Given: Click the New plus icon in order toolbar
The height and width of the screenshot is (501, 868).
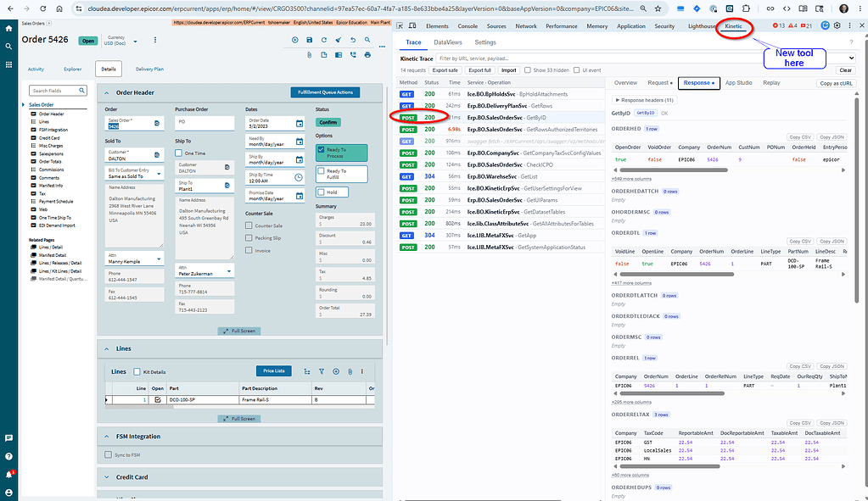Looking at the screenshot, I should pos(294,40).
